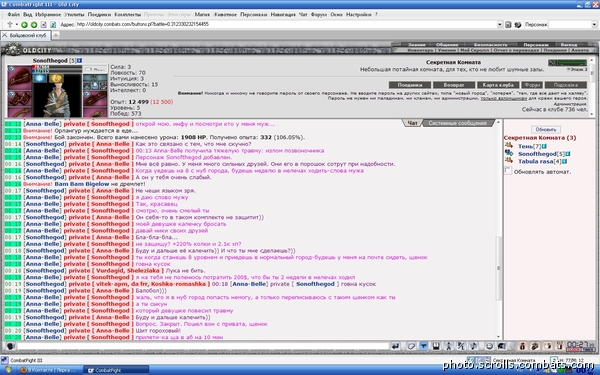600x375 pixels.
Task: Click the golden helmet item slot
Action: tap(57, 78)
